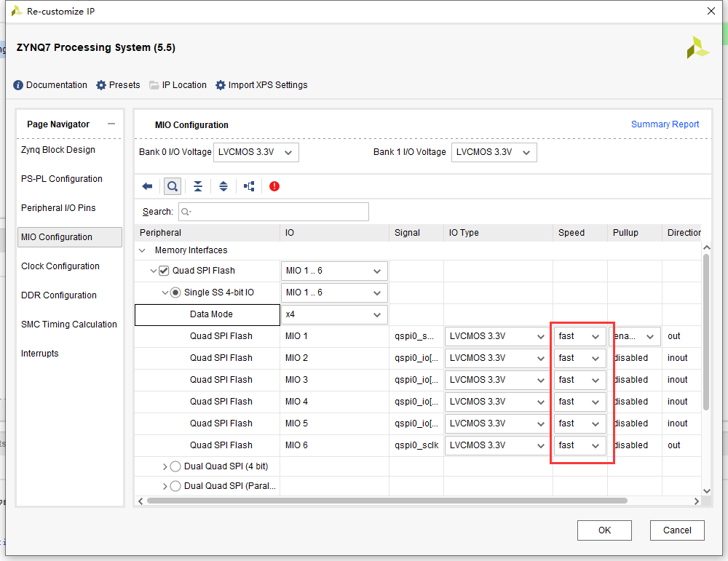Click the Expand All toolbar icon

[x=223, y=186]
